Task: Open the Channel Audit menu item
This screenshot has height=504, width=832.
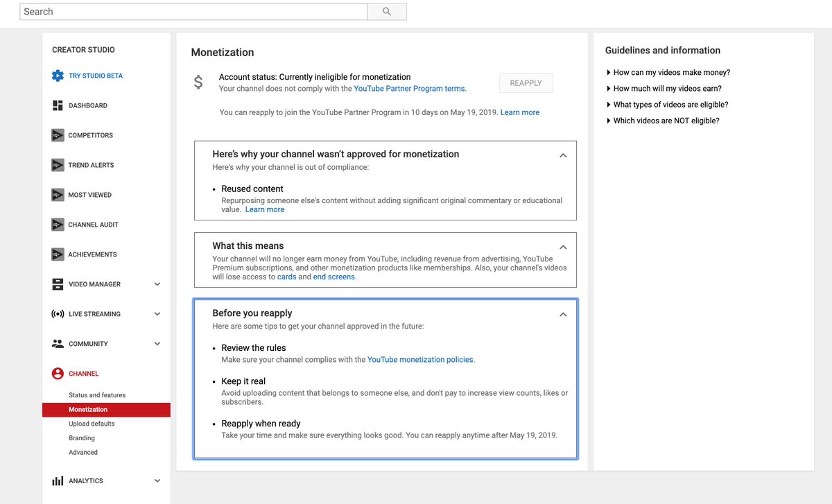Action: point(94,225)
